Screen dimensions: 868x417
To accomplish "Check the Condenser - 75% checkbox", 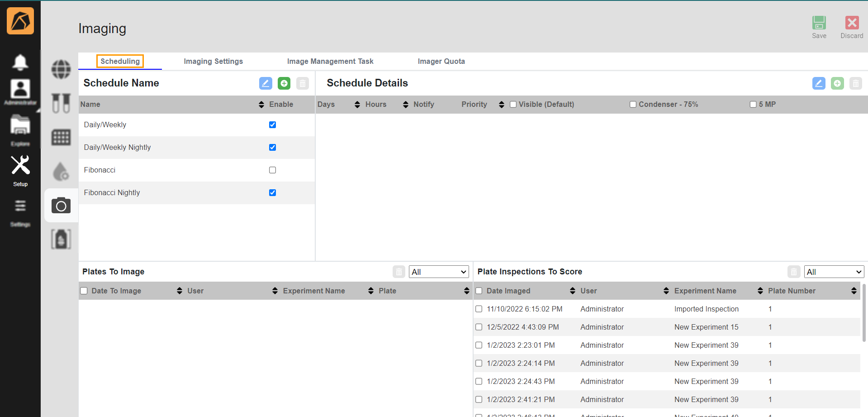I will (633, 105).
